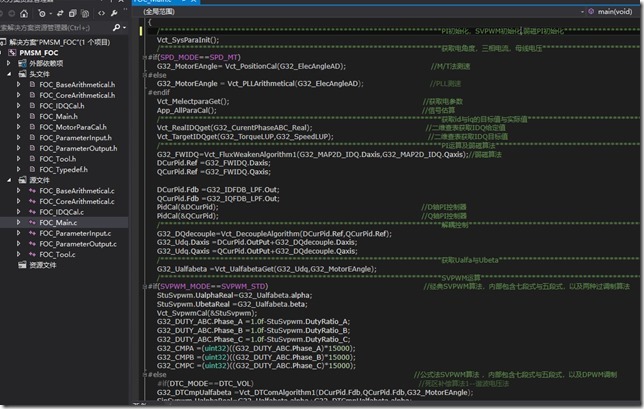Screen dimensions: 644x409
Task: Open FOC_ParameterInput.h
Action: coord(75,138)
